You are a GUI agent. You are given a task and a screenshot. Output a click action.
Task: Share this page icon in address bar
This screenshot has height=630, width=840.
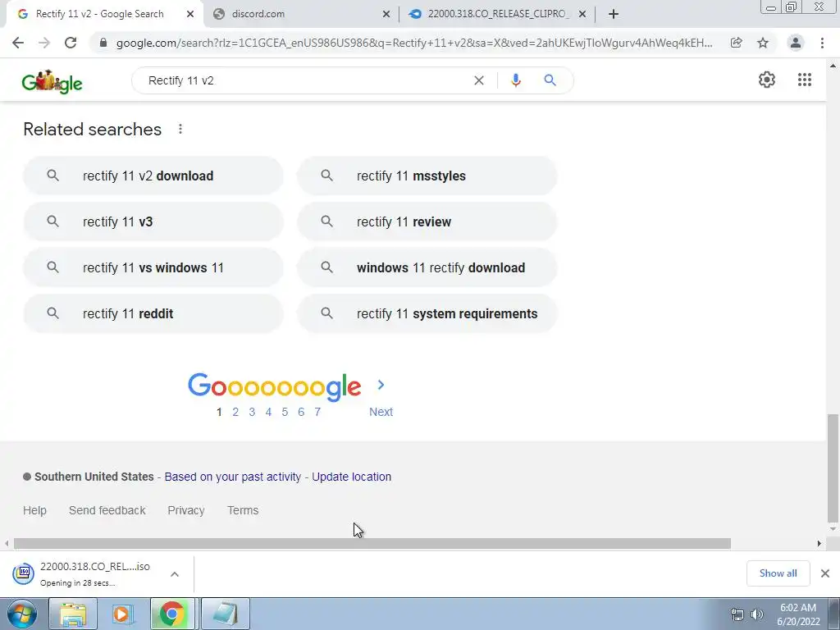pyautogui.click(x=737, y=43)
